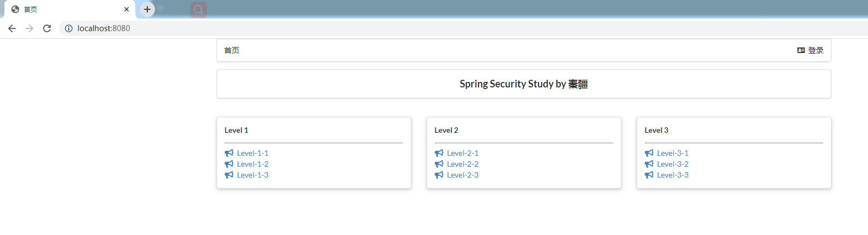Click the megaphone icon beside Level-1-1

pos(229,153)
